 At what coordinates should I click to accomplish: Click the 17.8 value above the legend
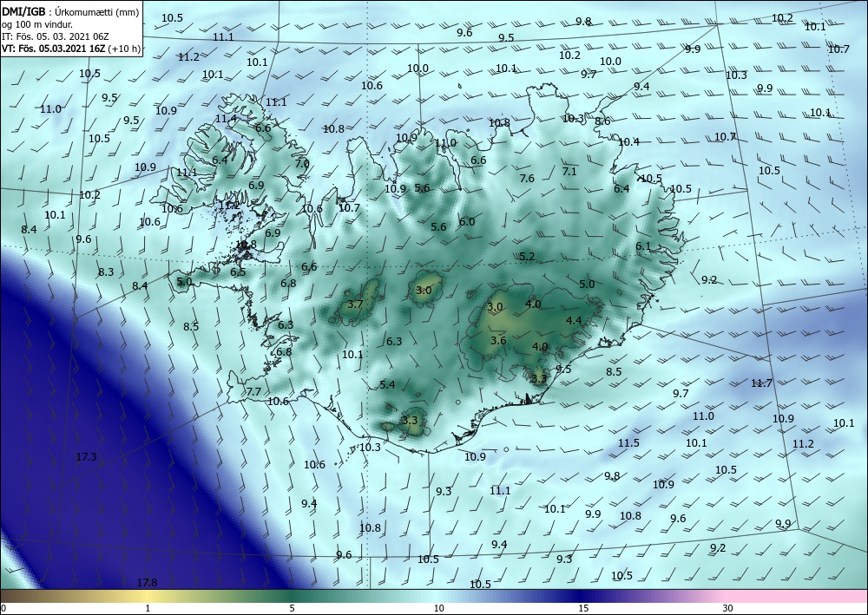[147, 582]
